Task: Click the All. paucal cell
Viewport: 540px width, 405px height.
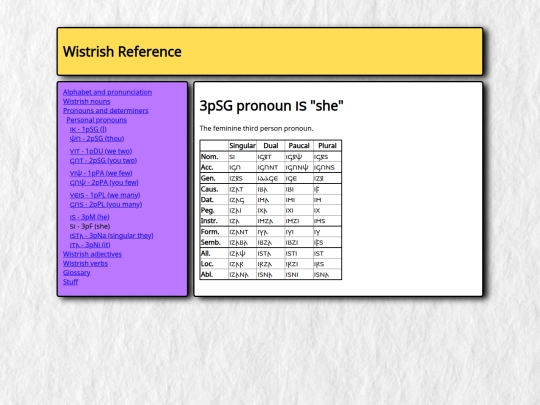Action: 299,253
